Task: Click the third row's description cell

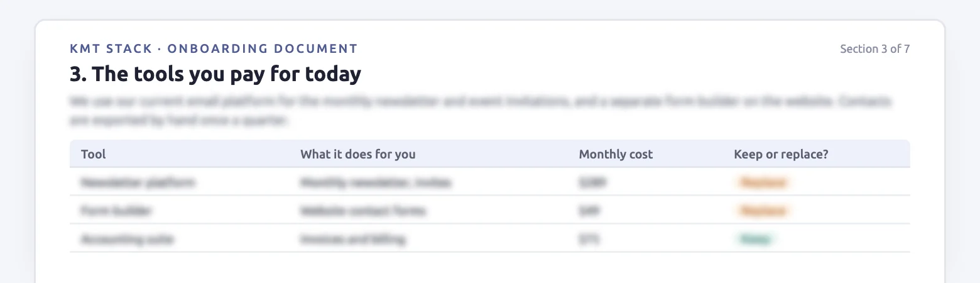Action: coord(352,239)
